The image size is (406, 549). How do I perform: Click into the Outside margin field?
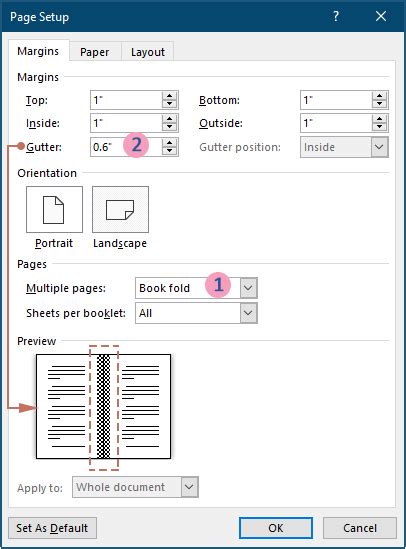point(336,123)
